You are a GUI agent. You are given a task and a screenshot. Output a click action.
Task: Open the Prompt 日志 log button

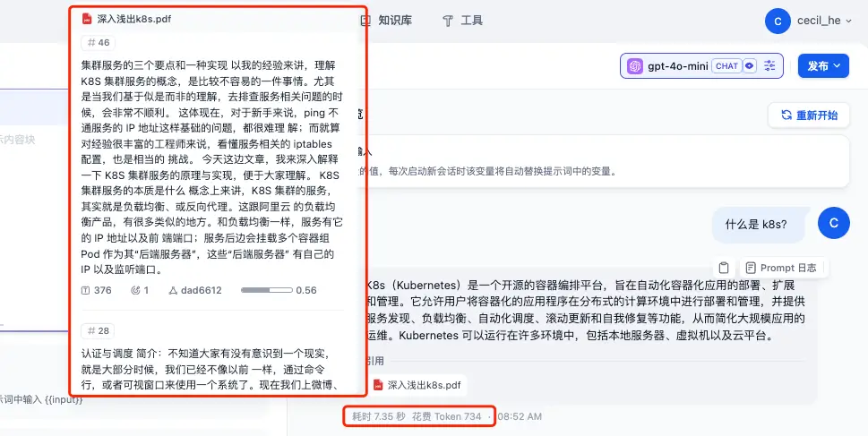coord(781,268)
